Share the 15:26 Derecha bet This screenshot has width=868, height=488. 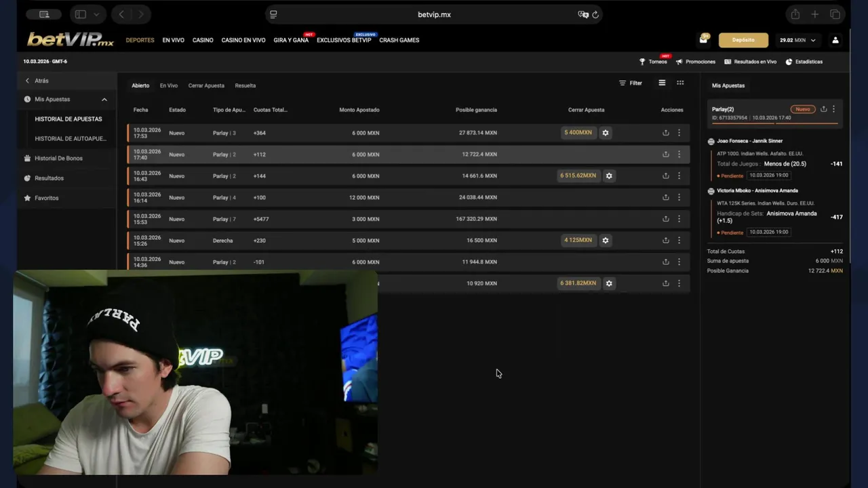pos(666,240)
